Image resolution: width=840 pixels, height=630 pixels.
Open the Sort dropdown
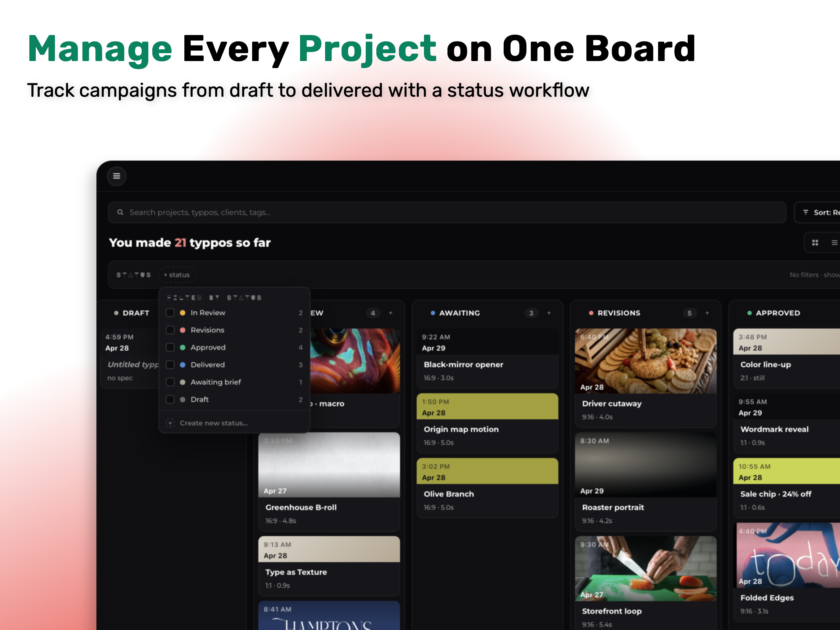pyautogui.click(x=818, y=212)
